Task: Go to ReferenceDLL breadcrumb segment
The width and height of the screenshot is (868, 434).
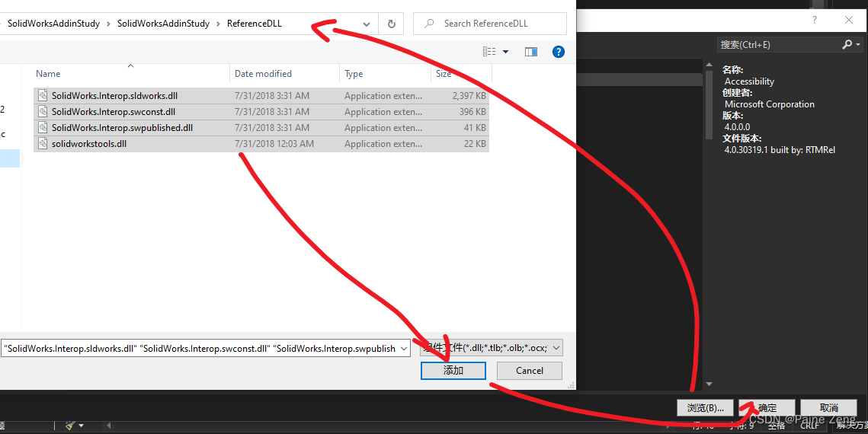Action: click(254, 24)
